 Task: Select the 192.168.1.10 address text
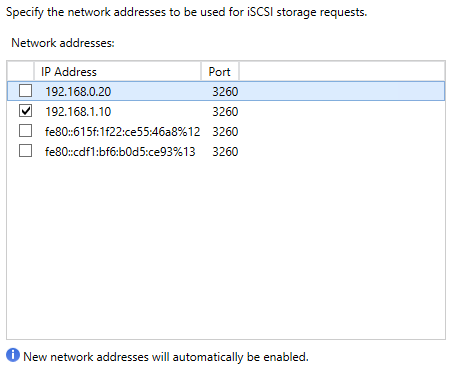[x=78, y=111]
